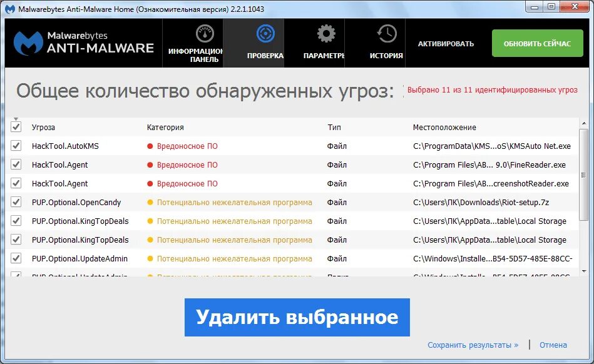Click the Выбрано 11 из 11 threats text
Screen dimensions: 594x364
(x=492, y=90)
